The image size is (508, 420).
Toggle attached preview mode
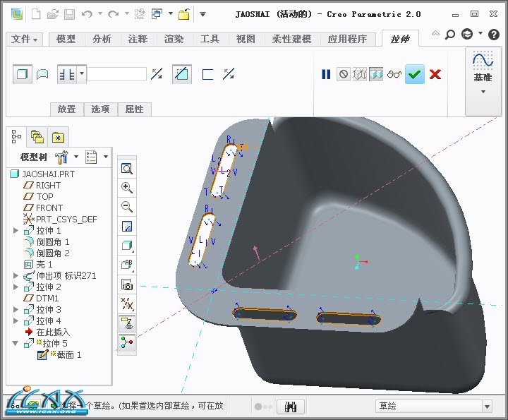(376, 74)
